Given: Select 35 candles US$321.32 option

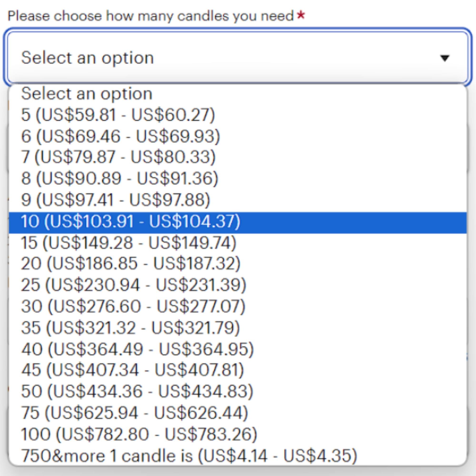Looking at the screenshot, I should pyautogui.click(x=131, y=328).
